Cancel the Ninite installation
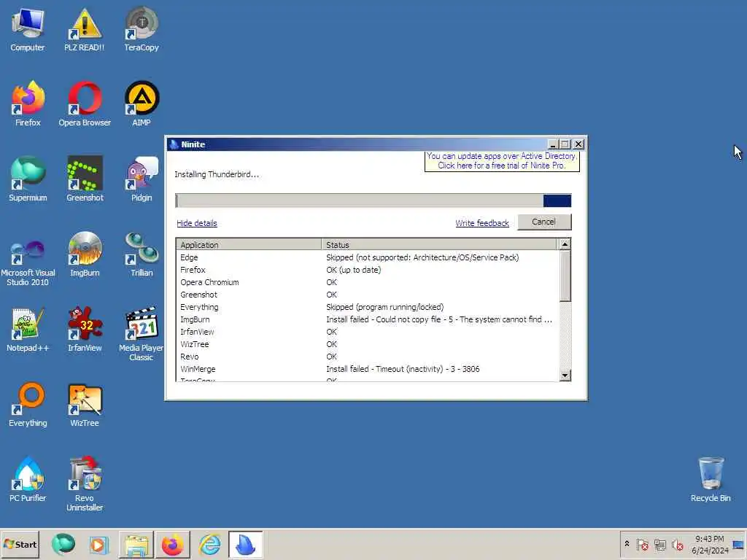This screenshot has height=560, width=747. (544, 222)
